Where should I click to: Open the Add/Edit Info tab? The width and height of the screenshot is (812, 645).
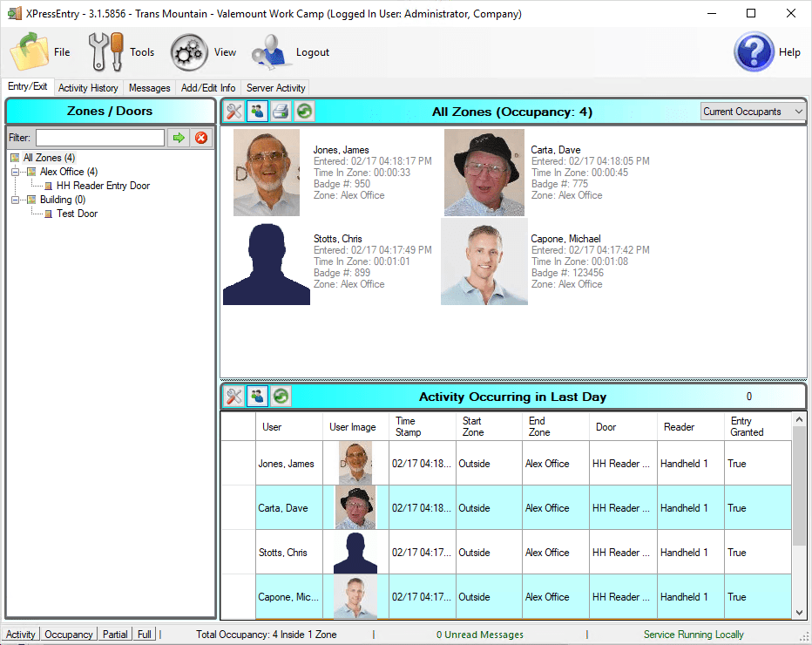coord(207,88)
